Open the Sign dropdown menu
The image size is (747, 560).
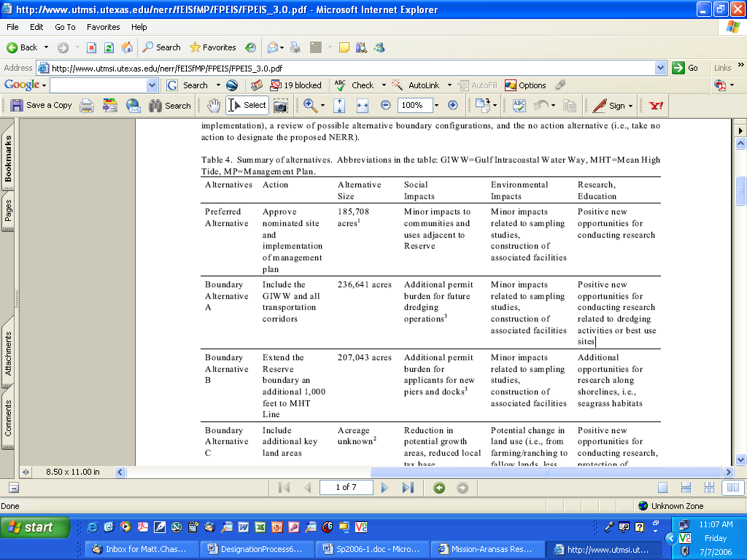[616, 106]
